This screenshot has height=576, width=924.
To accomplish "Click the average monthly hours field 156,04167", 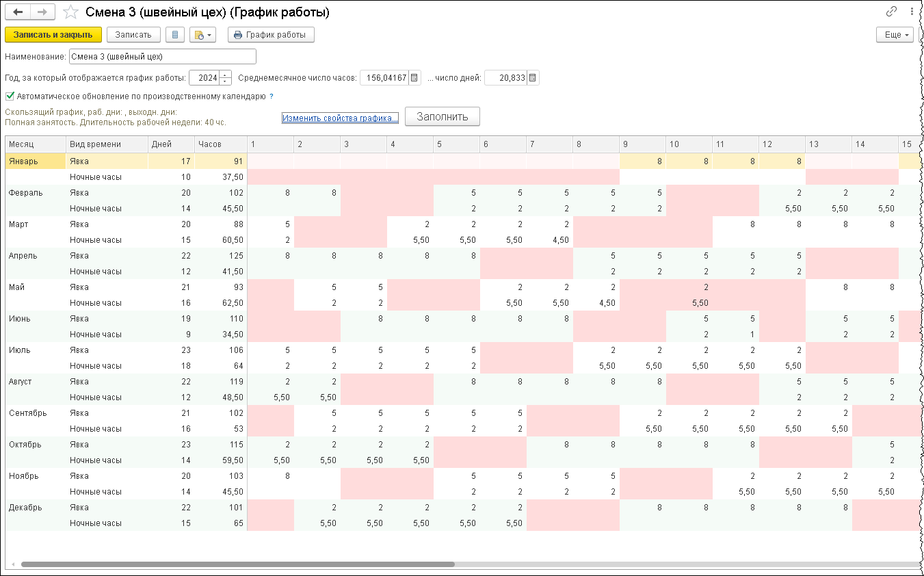I will click(x=384, y=78).
